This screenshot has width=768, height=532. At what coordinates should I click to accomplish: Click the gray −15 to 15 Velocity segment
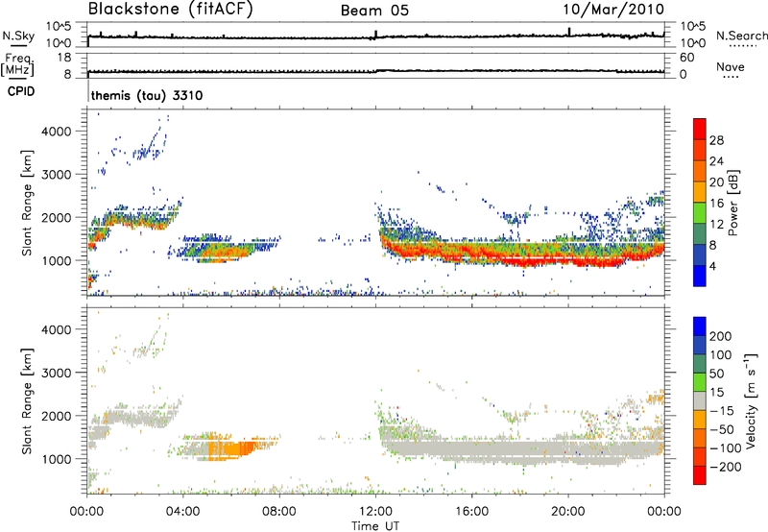coord(700,400)
